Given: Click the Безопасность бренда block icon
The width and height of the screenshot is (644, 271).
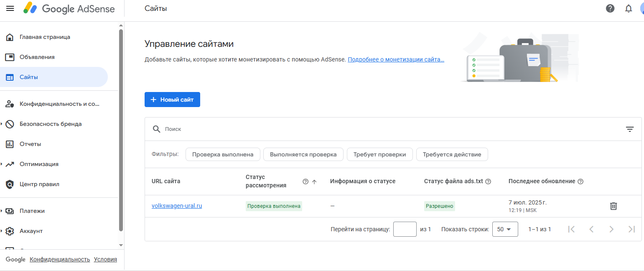Looking at the screenshot, I should pos(10,124).
